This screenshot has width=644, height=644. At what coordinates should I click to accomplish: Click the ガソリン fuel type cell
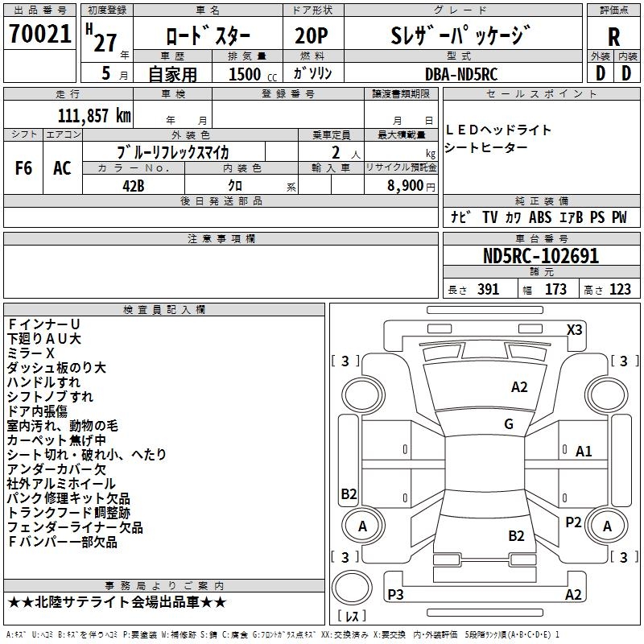(312, 73)
